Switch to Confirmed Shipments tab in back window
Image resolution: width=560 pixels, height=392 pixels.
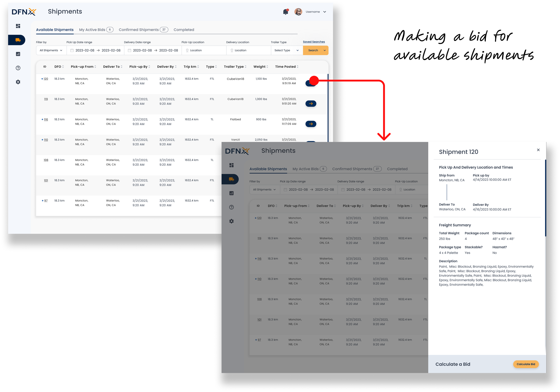coord(143,30)
